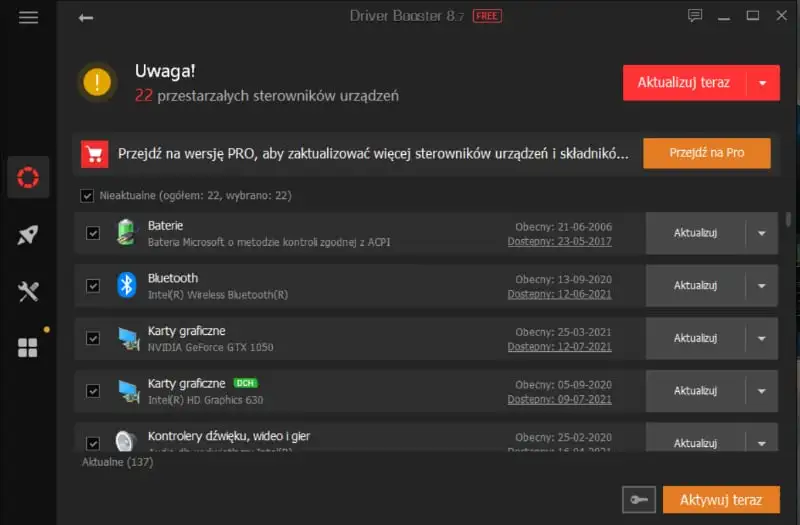The height and width of the screenshot is (525, 800).
Task: Open the feedback message icon
Action: pos(695,16)
